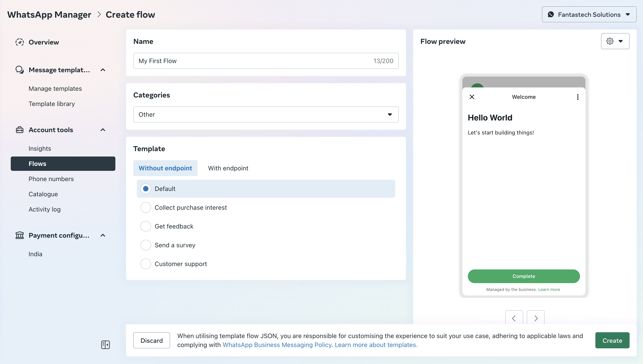Open Catalogue in sidebar
The height and width of the screenshot is (364, 643).
point(43,194)
